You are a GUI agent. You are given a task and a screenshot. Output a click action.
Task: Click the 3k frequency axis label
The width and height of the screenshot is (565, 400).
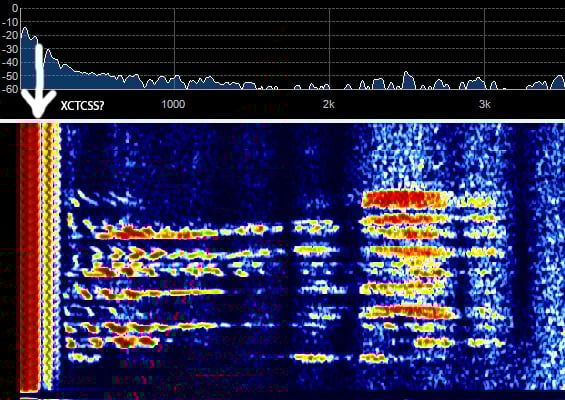click(485, 104)
